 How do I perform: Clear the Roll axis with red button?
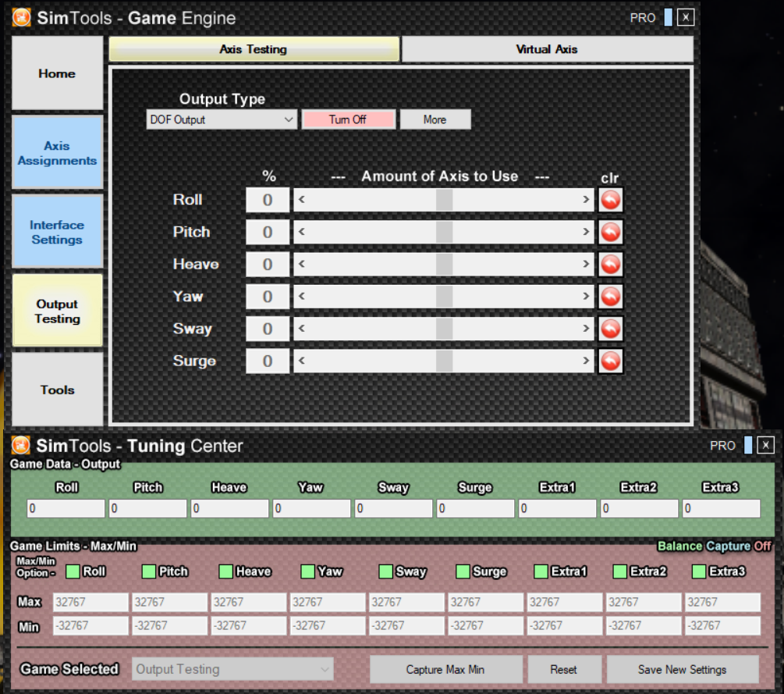tap(611, 200)
